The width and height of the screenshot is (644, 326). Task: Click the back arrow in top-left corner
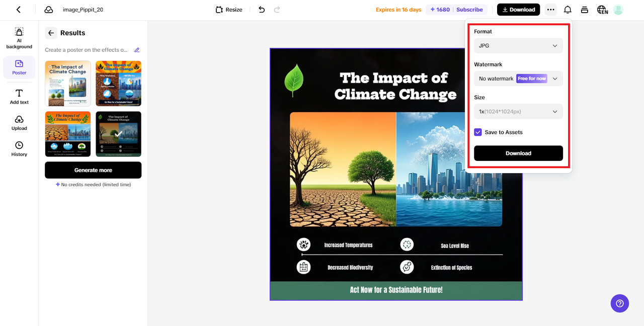[19, 10]
